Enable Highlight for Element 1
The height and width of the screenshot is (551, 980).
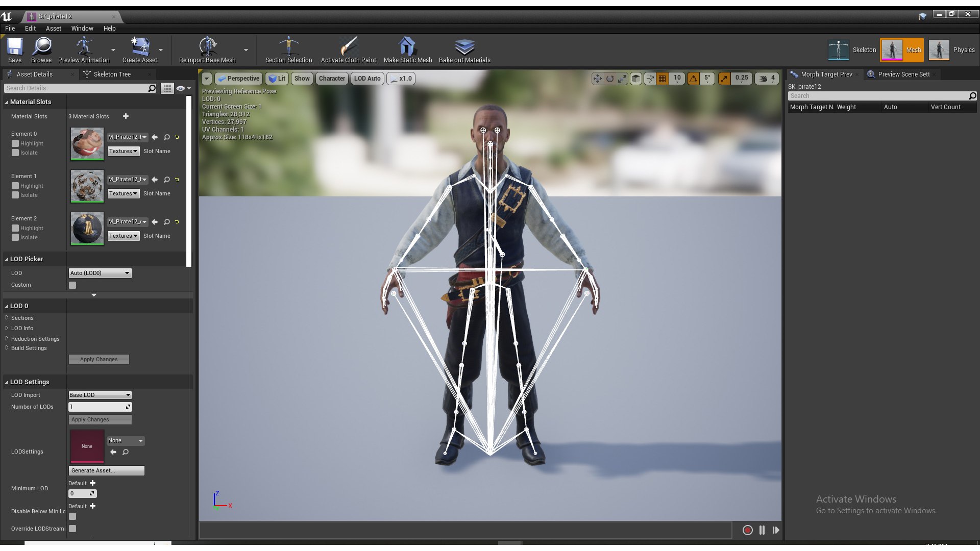(x=15, y=186)
